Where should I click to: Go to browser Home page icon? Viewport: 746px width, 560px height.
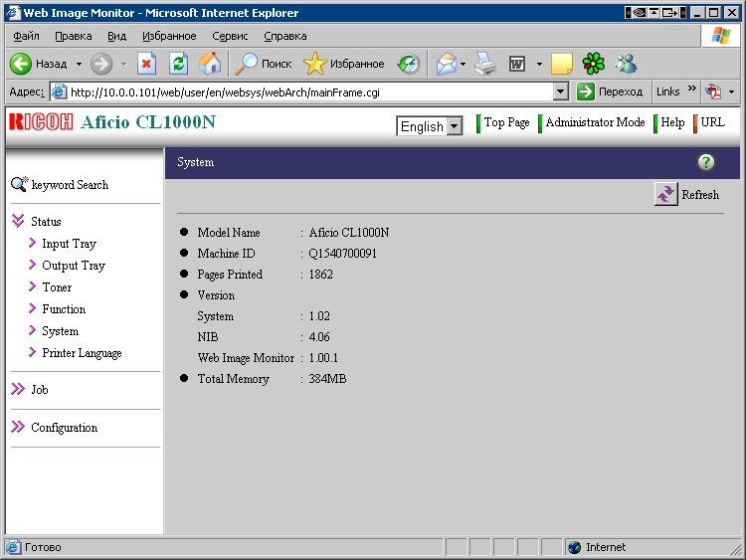tap(210, 64)
